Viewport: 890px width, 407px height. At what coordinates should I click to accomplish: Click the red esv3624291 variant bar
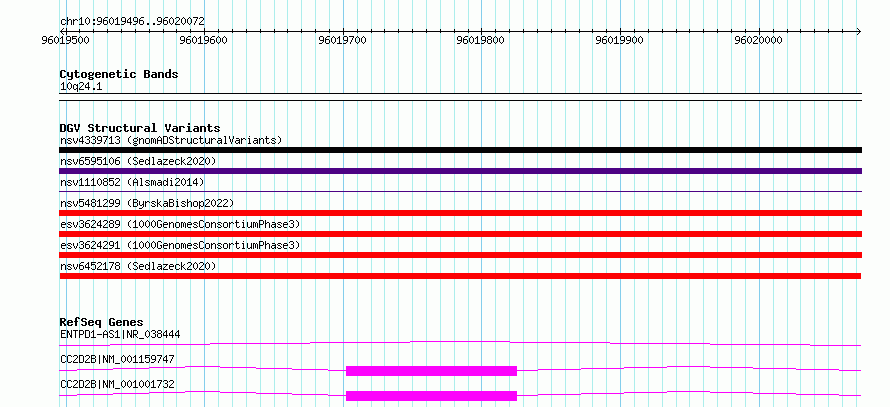point(460,255)
